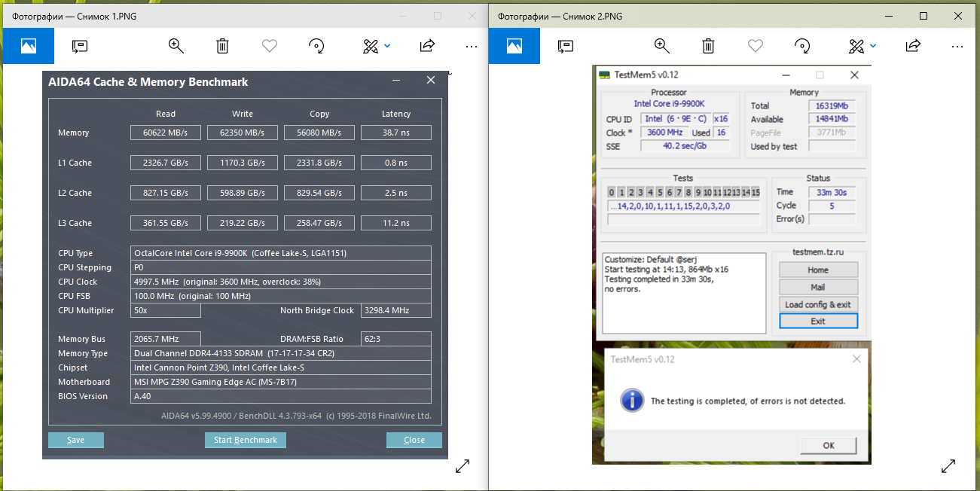This screenshot has height=491, width=980.
Task: Open collection view in Снимок 1.PNG window
Action: tap(29, 46)
